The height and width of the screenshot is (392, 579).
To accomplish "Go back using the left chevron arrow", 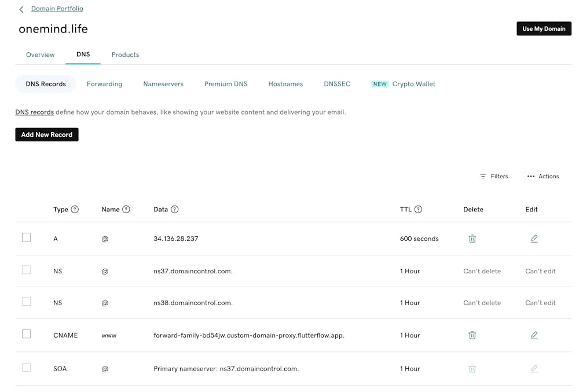I will point(21,9).
